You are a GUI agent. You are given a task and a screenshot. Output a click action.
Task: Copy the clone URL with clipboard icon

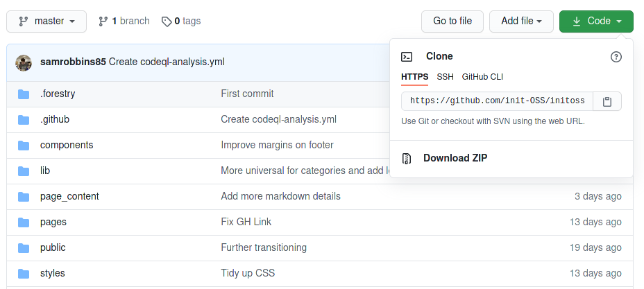(x=607, y=101)
